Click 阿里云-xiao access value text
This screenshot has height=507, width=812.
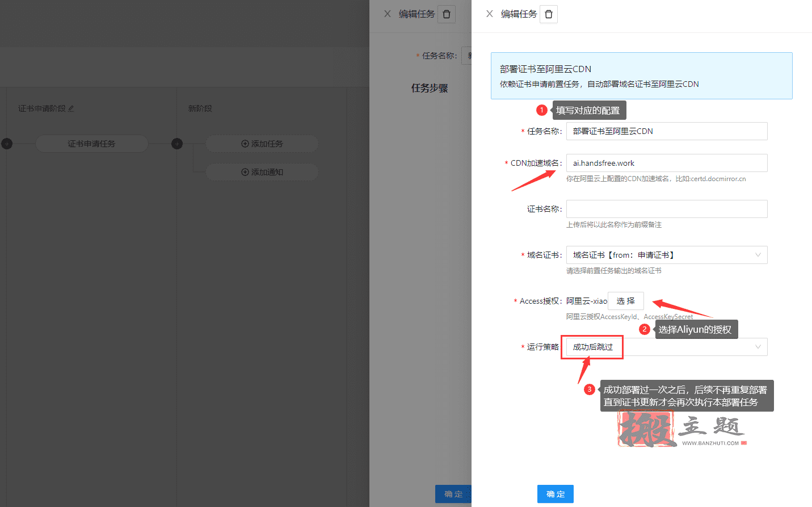[x=587, y=301]
